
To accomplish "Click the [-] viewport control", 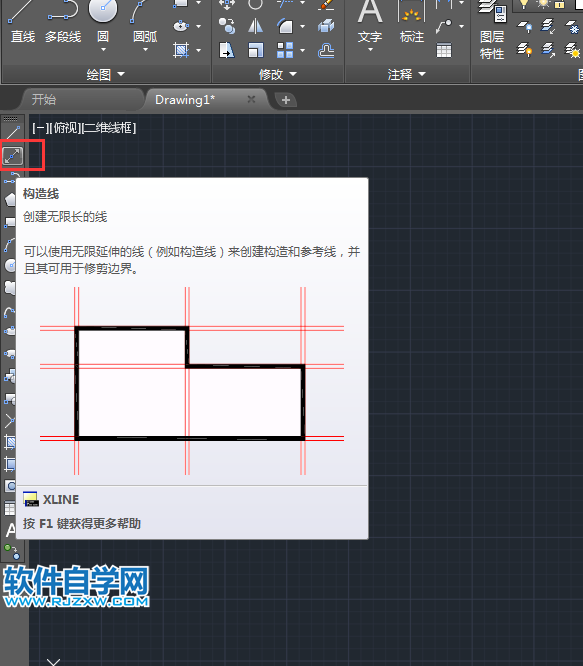I will coord(39,128).
